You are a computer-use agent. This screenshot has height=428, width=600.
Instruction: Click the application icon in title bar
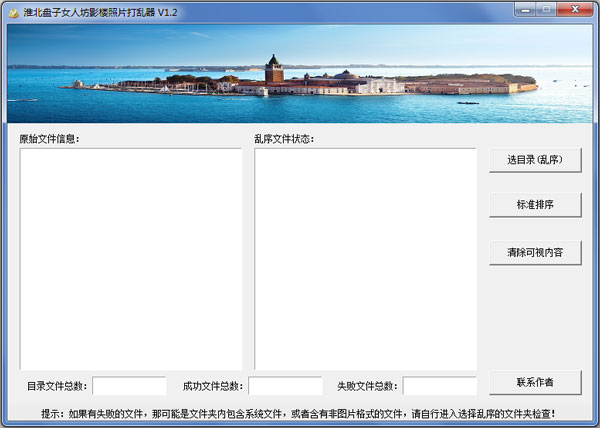point(13,13)
